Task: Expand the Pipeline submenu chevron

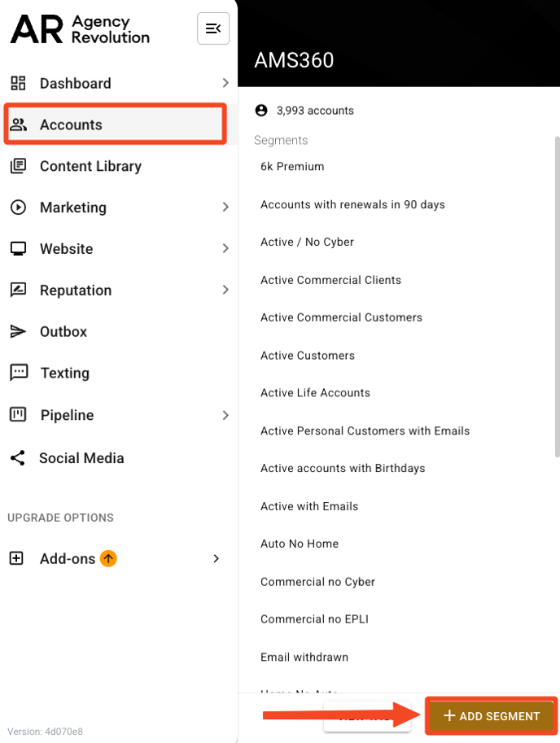Action: coord(225,415)
